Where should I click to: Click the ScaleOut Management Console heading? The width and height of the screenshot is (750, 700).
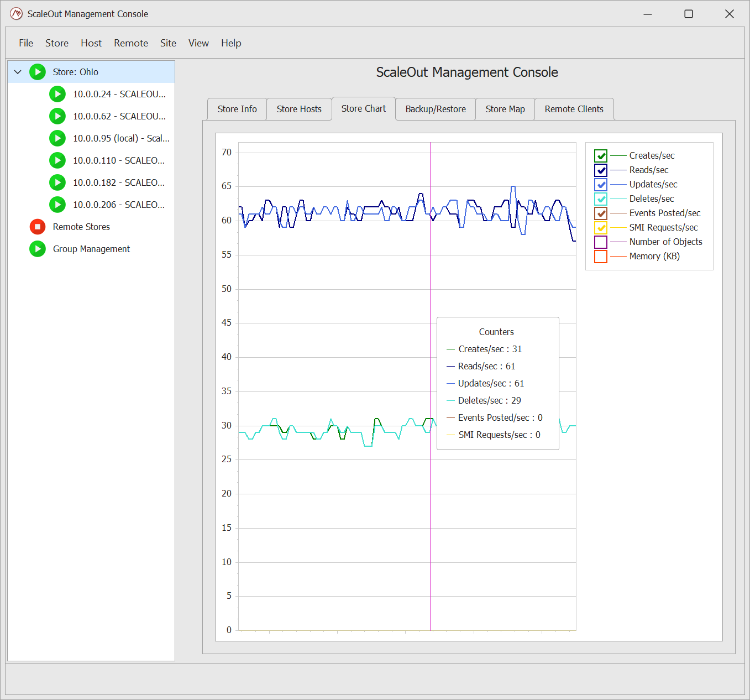click(467, 72)
